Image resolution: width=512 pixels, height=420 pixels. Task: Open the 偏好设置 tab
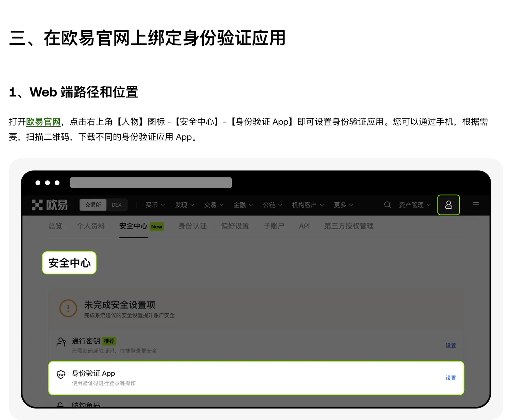coord(235,226)
